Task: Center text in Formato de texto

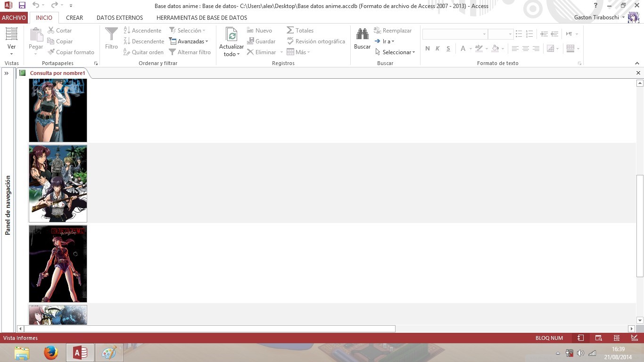Action: (x=525, y=48)
